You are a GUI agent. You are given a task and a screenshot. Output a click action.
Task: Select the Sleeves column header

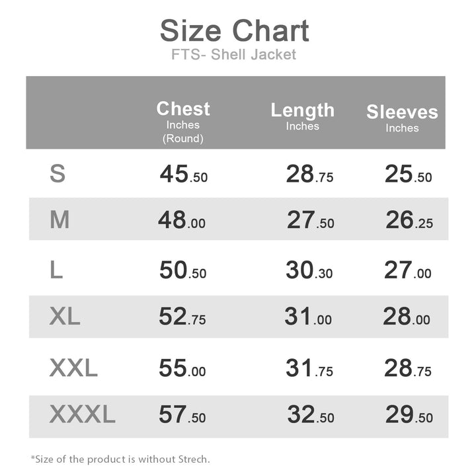(402, 112)
